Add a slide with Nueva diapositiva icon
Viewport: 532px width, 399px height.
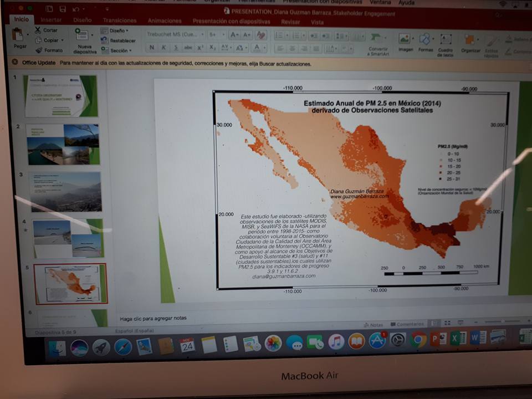click(81, 34)
